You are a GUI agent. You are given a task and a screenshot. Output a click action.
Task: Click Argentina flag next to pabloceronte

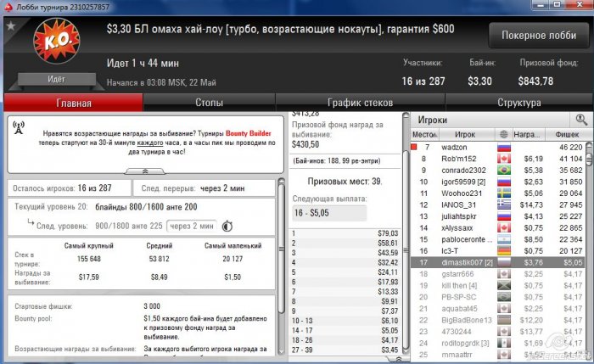(504, 239)
